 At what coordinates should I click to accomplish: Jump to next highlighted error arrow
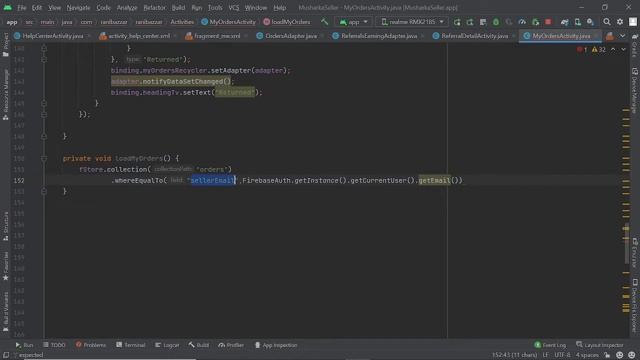624,49
